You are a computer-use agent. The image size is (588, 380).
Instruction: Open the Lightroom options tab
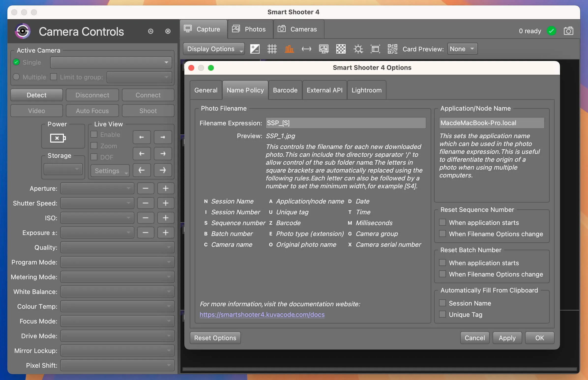click(x=367, y=90)
